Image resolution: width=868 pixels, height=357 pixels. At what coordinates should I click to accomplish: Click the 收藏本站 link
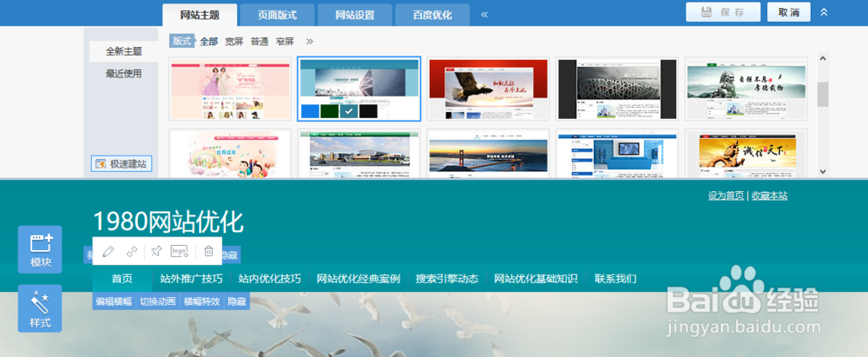tap(769, 195)
